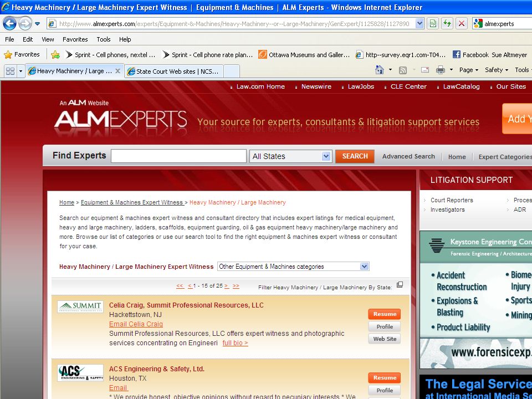Expand the tab list dropdown arrow
The image size is (532, 399).
pyautogui.click(x=21, y=71)
